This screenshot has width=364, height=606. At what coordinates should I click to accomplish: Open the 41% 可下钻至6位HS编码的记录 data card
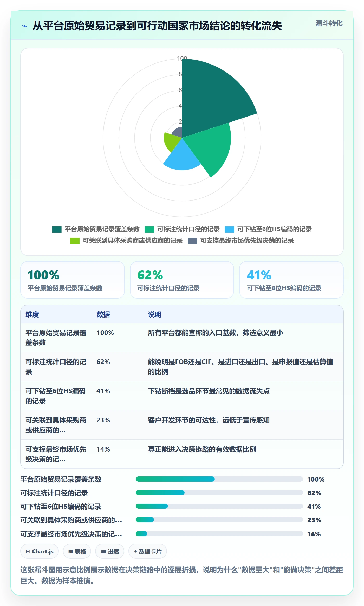(291, 280)
